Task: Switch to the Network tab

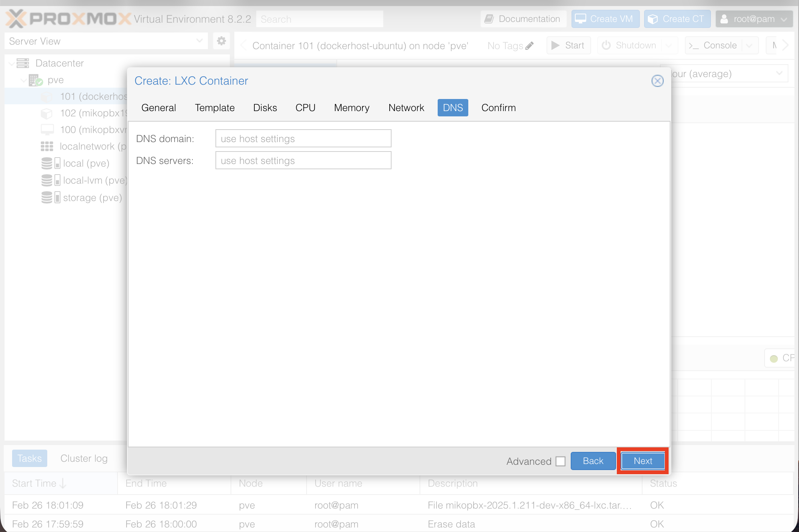Action: click(406, 108)
